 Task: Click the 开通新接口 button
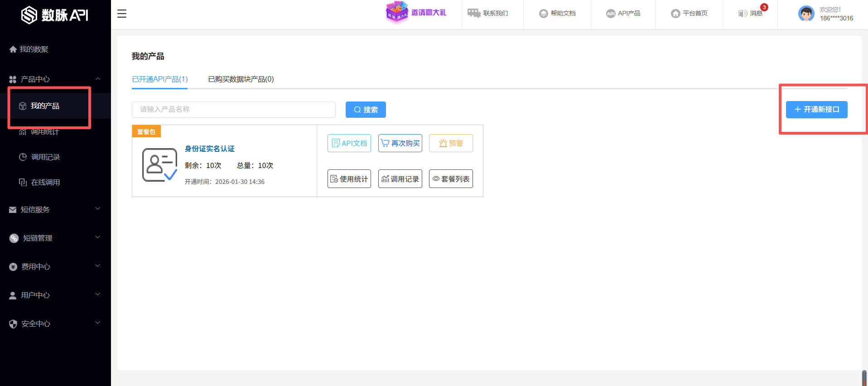tap(816, 110)
